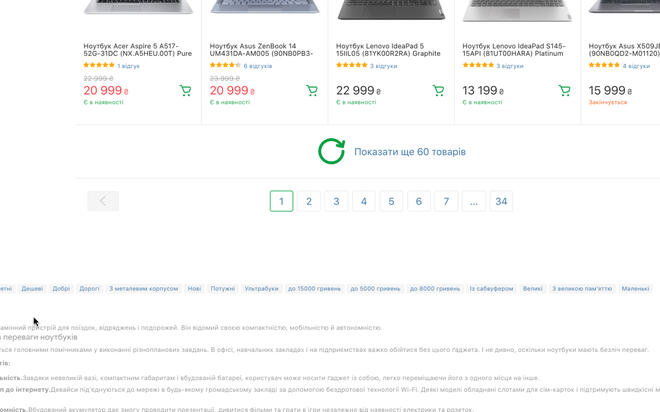The height and width of the screenshot is (412, 660).
Task: Add Acer Aspire 5 to cart
Action: pos(185,91)
